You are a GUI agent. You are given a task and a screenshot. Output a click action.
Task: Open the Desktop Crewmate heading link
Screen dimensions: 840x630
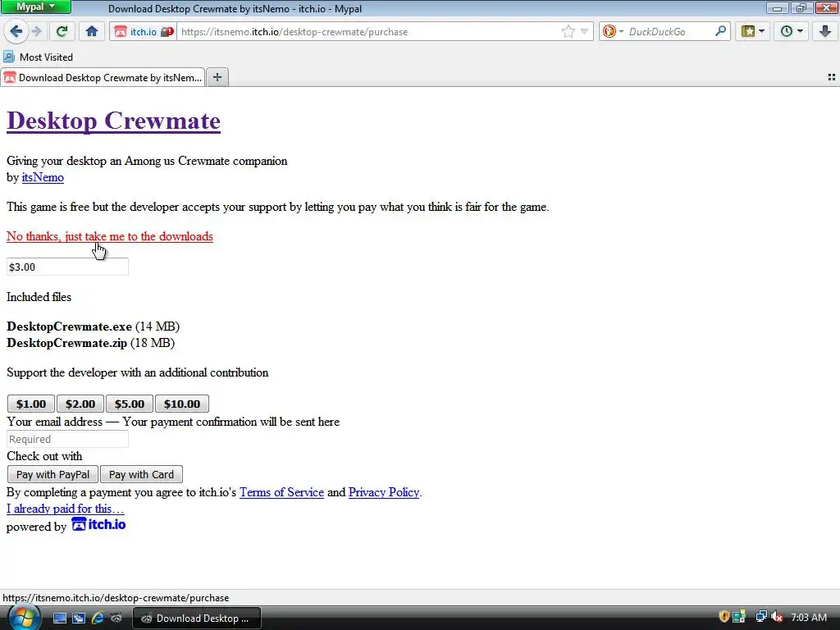(113, 121)
